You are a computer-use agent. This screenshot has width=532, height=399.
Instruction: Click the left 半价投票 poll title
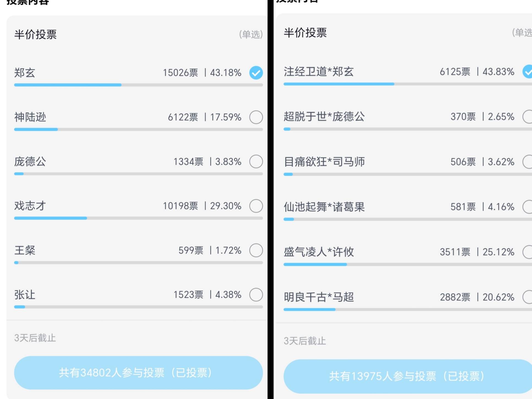point(36,34)
